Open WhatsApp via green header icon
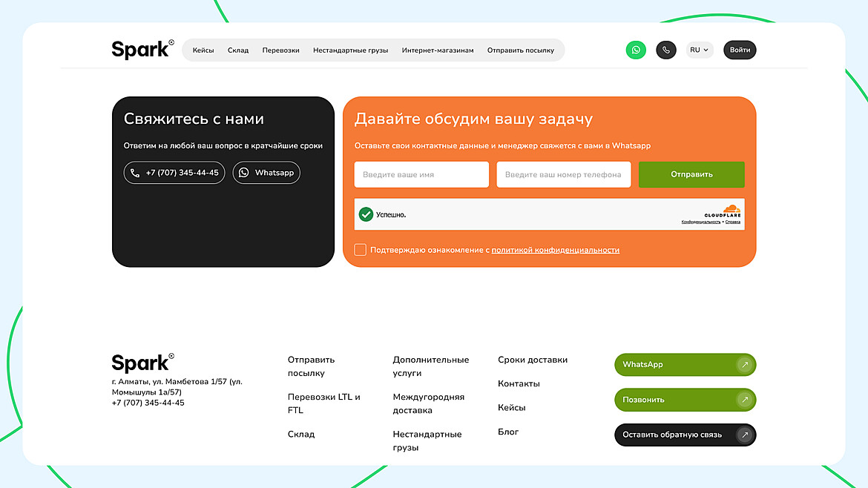This screenshot has width=868, height=488. pyautogui.click(x=636, y=50)
